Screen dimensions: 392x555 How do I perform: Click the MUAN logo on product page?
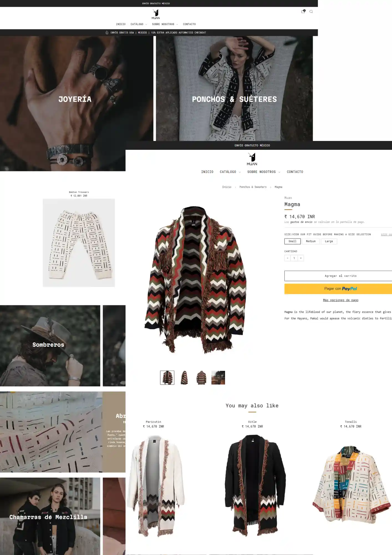(x=252, y=159)
